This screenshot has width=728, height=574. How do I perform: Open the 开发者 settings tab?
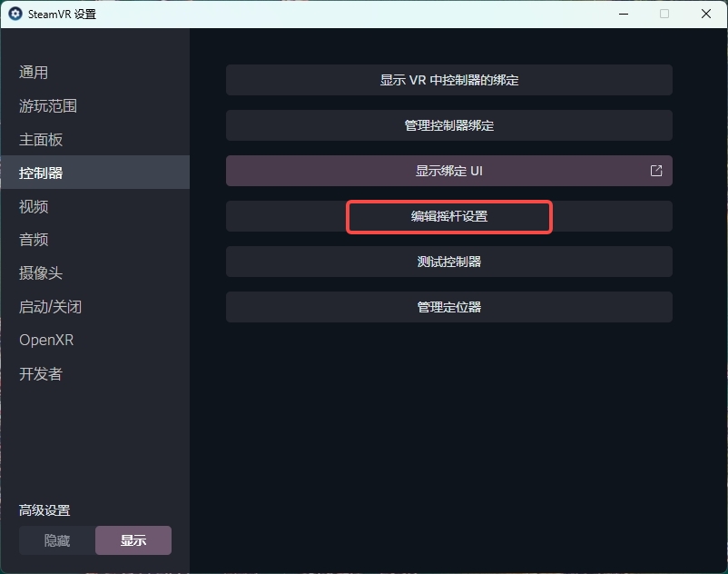41,374
